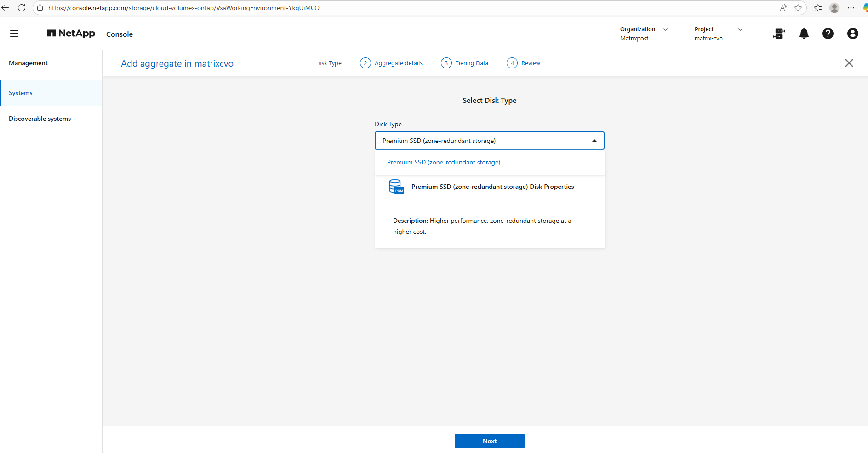Viewport: 868px width, 453px height.
Task: Toggle the browser read aloud icon
Action: tap(783, 8)
